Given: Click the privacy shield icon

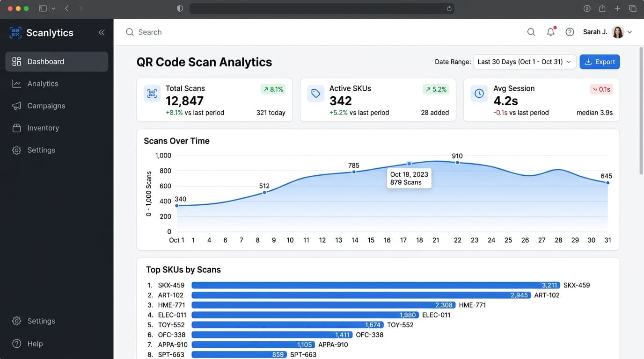Looking at the screenshot, I should [x=180, y=8].
